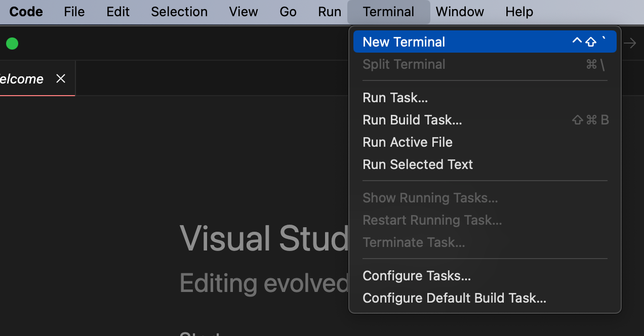Open the Selection menu

click(179, 12)
